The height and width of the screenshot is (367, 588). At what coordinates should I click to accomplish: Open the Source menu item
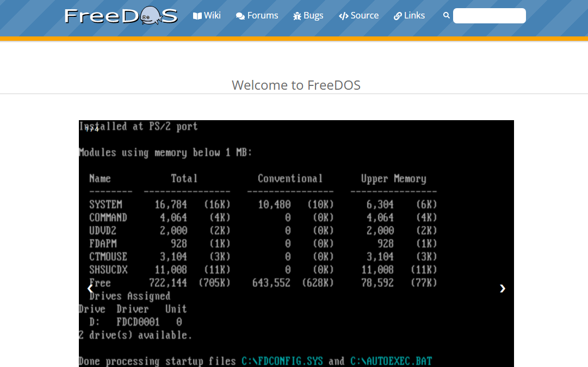pyautogui.click(x=358, y=15)
